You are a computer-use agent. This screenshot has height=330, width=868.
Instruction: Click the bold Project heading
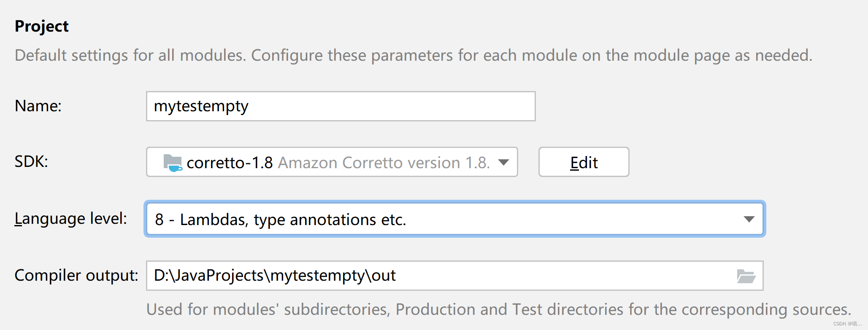(x=41, y=26)
